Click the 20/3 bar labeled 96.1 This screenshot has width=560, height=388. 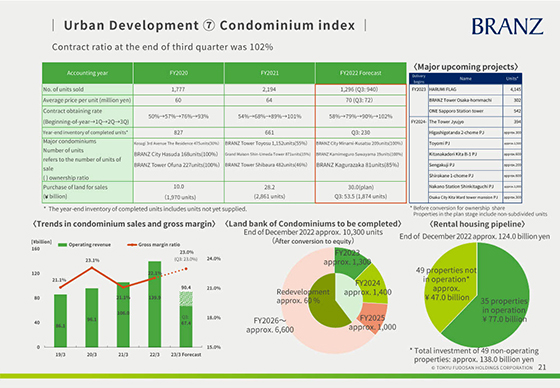92,318
